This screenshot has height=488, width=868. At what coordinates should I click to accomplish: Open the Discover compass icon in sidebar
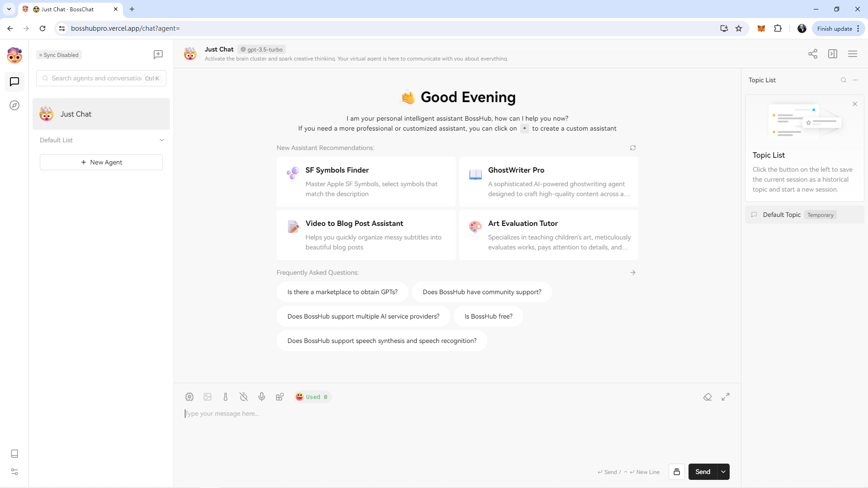(14, 105)
